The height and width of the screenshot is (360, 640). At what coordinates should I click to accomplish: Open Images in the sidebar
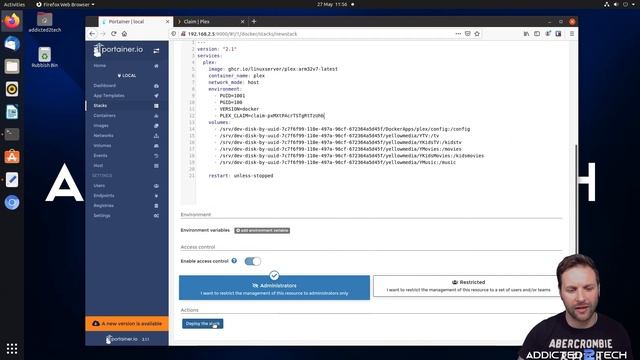pyautogui.click(x=101, y=126)
